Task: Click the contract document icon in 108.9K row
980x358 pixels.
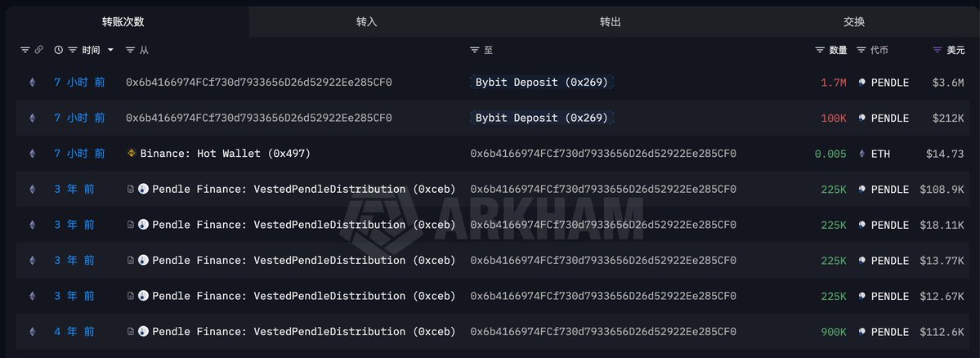Action: pyautogui.click(x=131, y=190)
